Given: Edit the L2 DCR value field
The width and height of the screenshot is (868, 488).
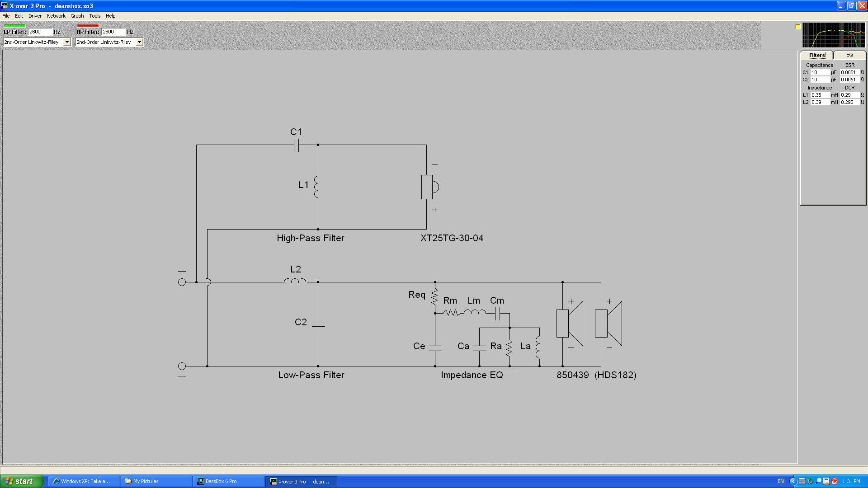Looking at the screenshot, I should click(849, 102).
